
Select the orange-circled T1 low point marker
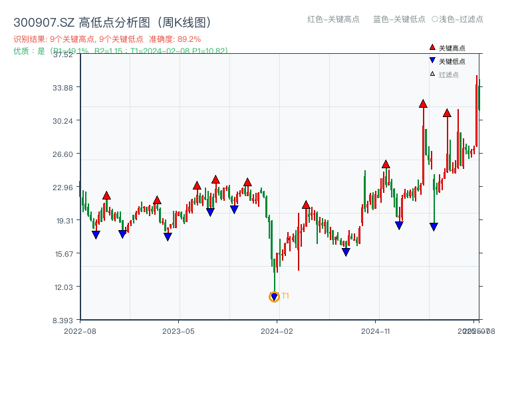(274, 297)
